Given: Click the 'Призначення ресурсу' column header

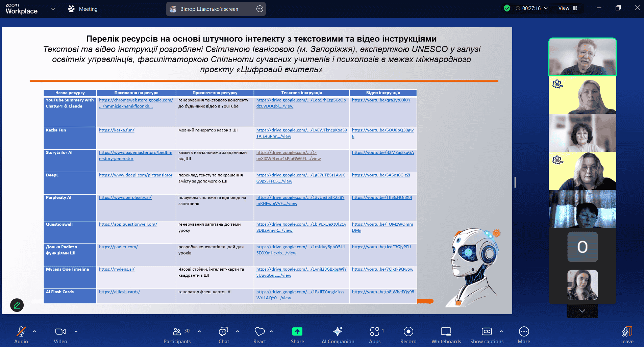Looking at the screenshot, I should 215,93.
